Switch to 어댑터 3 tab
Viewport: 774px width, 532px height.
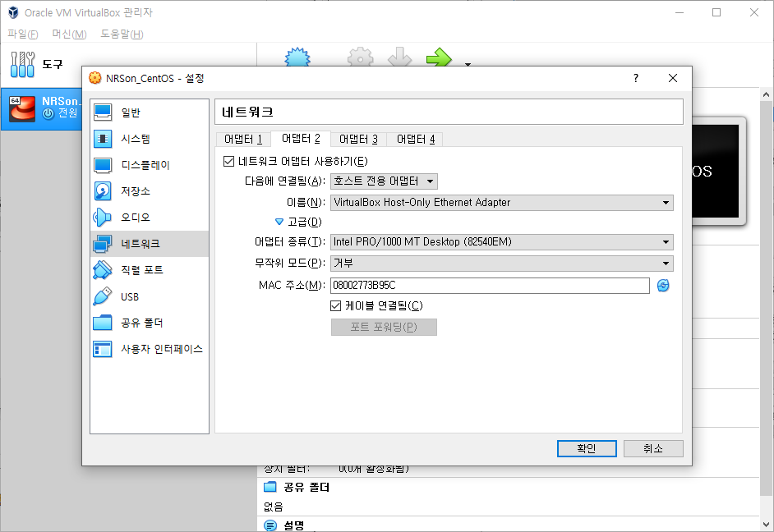(x=358, y=140)
